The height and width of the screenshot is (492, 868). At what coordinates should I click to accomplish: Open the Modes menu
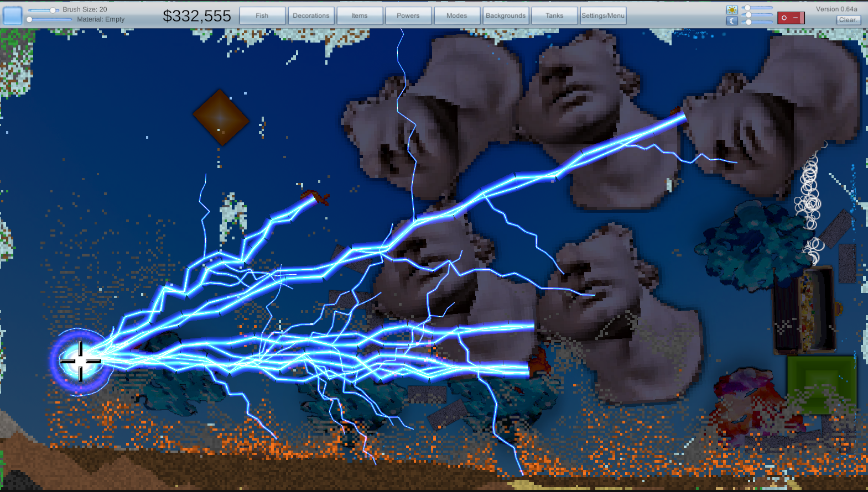(x=457, y=15)
